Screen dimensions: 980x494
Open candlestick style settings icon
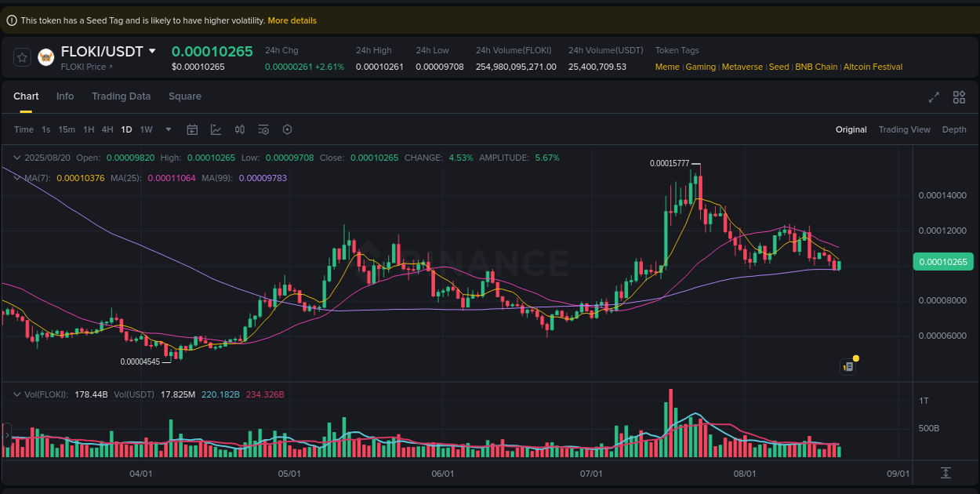[x=239, y=129]
